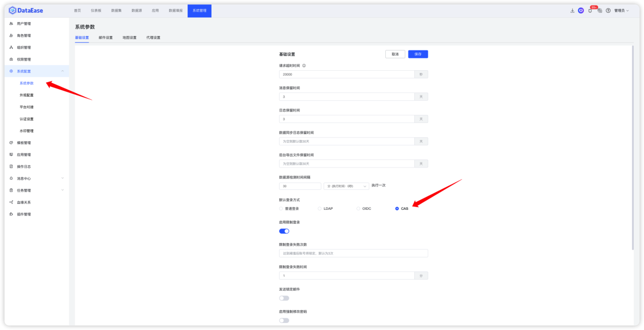644x330 pixels.
Task: View notifications via the message bell icon
Action: pos(590,11)
